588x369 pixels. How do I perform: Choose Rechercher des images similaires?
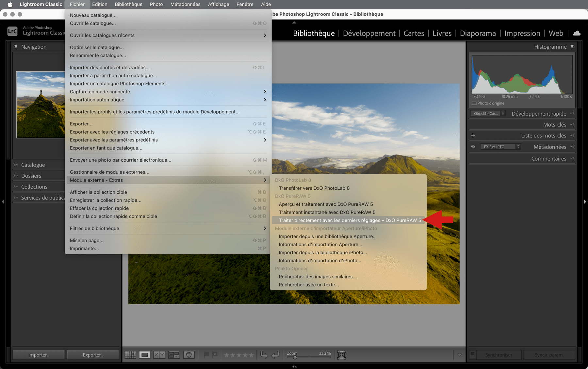coord(348,277)
